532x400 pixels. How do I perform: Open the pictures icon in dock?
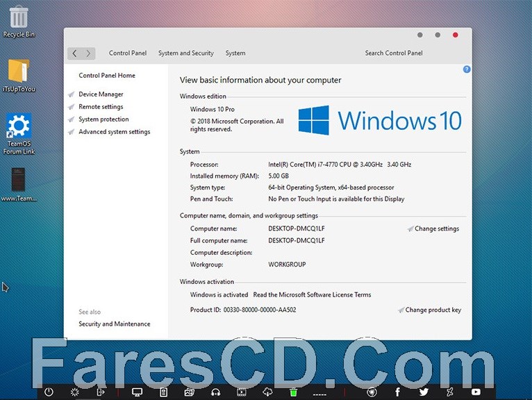[x=189, y=392]
